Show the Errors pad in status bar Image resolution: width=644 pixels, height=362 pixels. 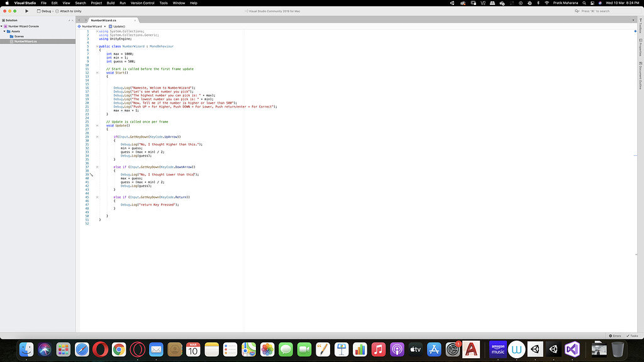pyautogui.click(x=614, y=336)
